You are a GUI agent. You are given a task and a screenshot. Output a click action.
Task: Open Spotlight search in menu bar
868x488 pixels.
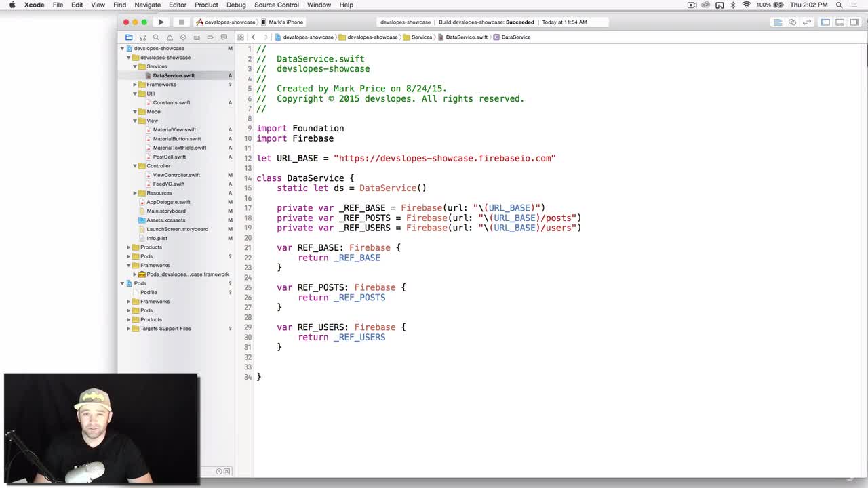839,5
